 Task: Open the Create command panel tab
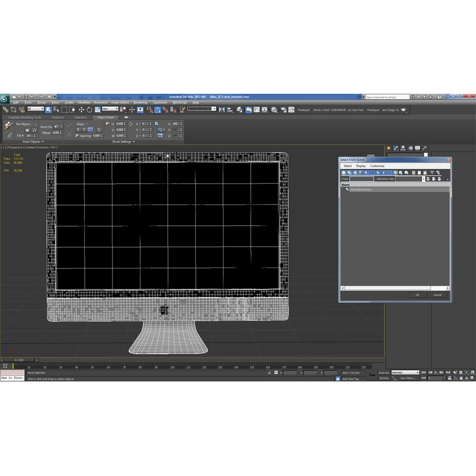click(389, 148)
